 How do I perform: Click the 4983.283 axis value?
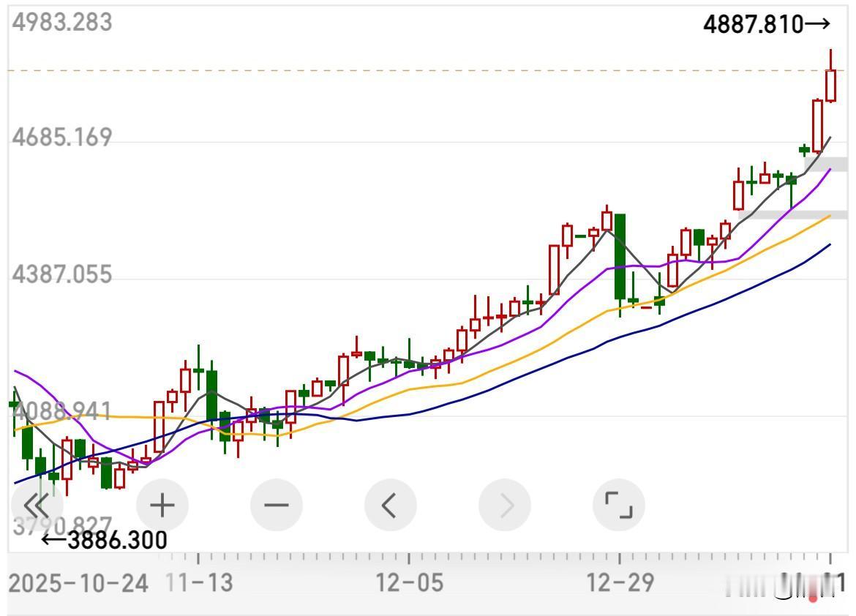tap(62, 23)
